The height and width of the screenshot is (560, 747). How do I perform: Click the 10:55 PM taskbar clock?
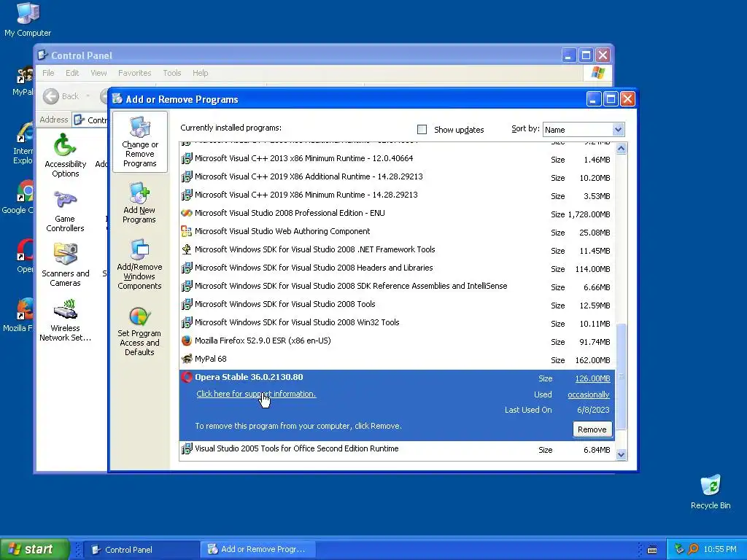click(x=720, y=549)
